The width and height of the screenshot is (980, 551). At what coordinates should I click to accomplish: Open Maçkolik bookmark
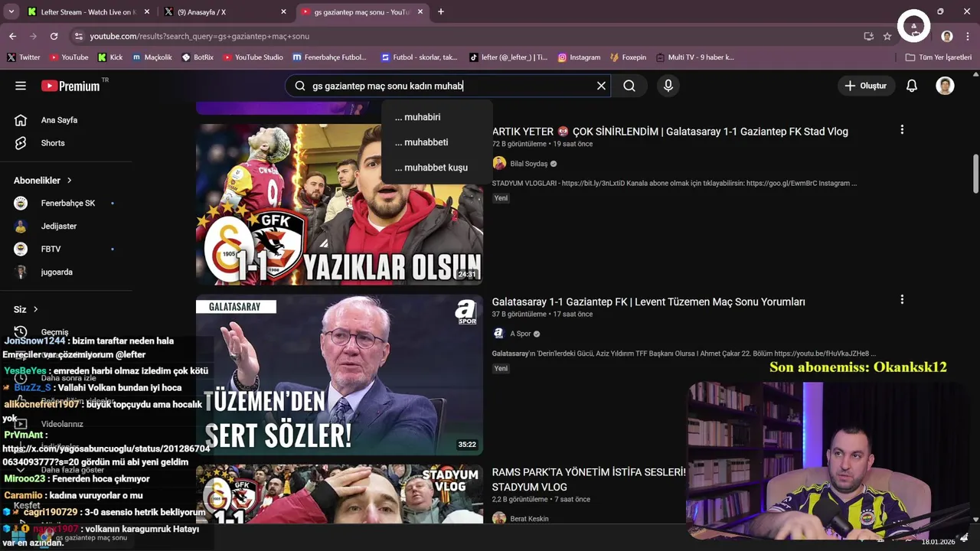(x=152, y=57)
